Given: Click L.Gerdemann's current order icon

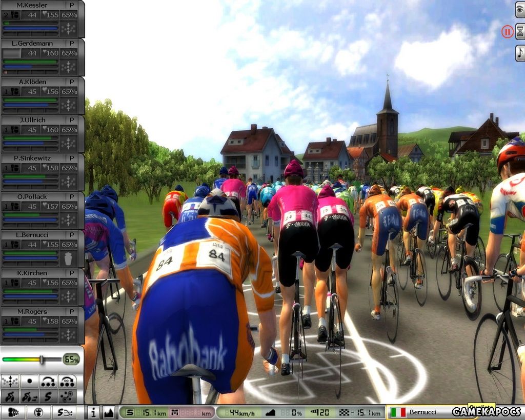Looking at the screenshot, I should point(68,67).
